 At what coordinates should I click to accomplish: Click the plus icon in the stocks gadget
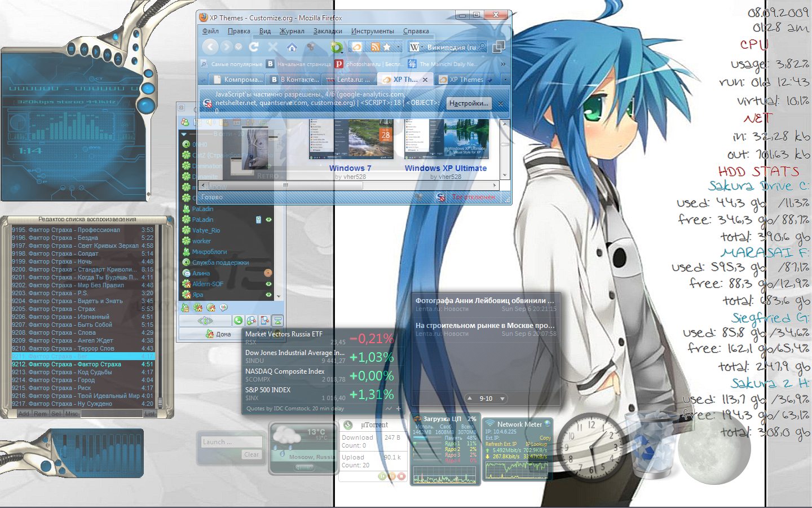399,408
